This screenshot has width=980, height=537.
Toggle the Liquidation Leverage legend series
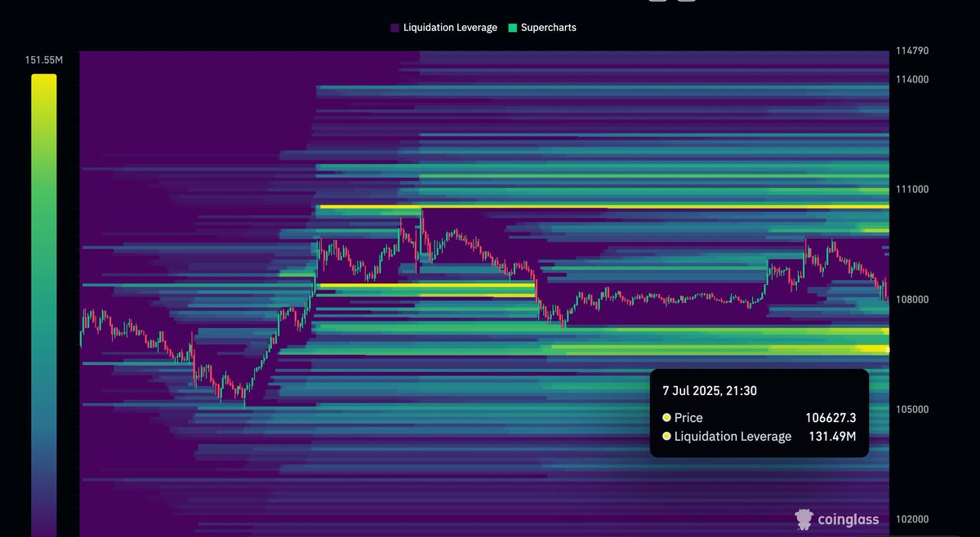[x=443, y=28]
